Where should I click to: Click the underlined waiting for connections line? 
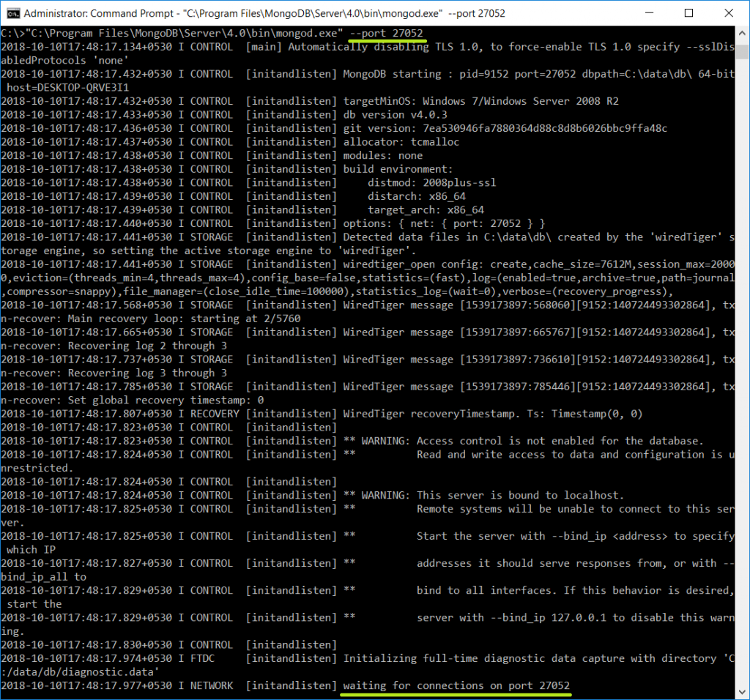coord(454,685)
